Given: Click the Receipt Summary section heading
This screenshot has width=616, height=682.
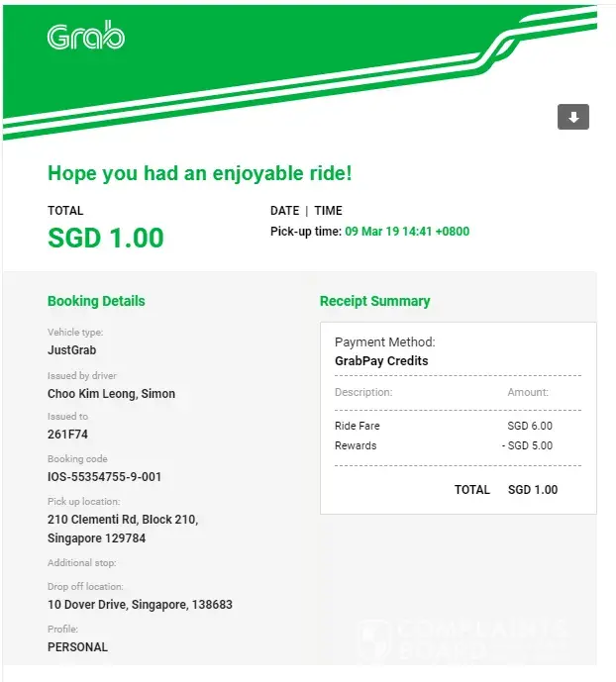Looking at the screenshot, I should pos(374,301).
